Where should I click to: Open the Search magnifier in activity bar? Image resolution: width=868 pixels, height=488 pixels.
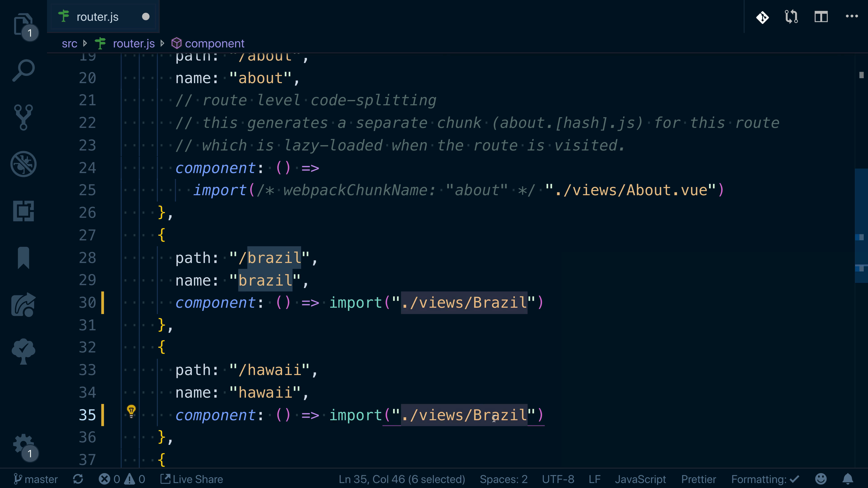[x=24, y=70]
